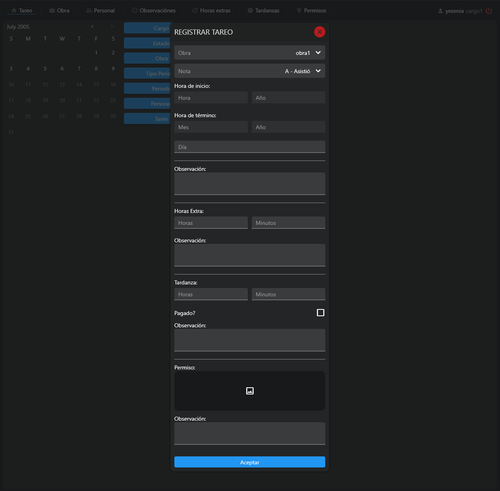Switch to the Personal tab
This screenshot has height=491, width=500.
[x=100, y=11]
